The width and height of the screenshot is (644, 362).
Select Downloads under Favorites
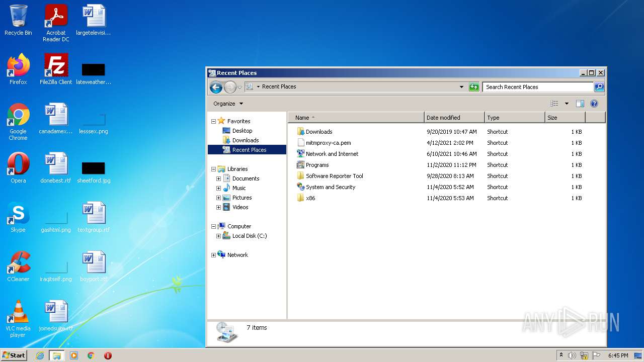(245, 140)
